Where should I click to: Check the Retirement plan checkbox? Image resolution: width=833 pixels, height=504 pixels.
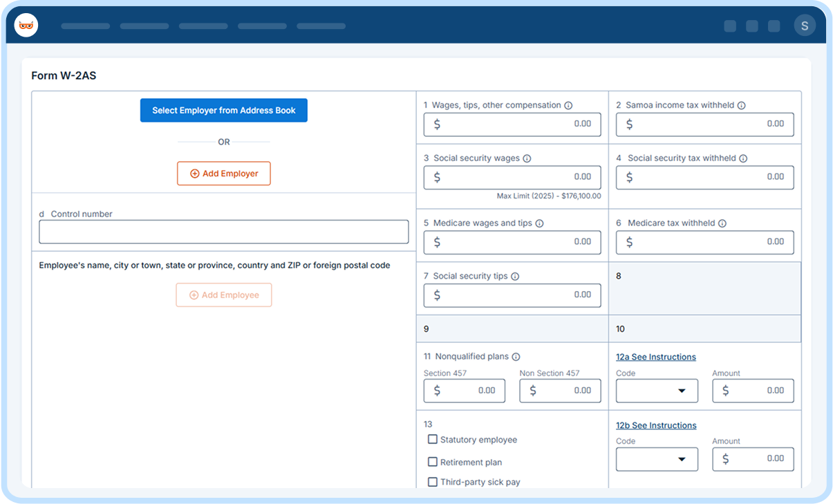[x=433, y=462]
